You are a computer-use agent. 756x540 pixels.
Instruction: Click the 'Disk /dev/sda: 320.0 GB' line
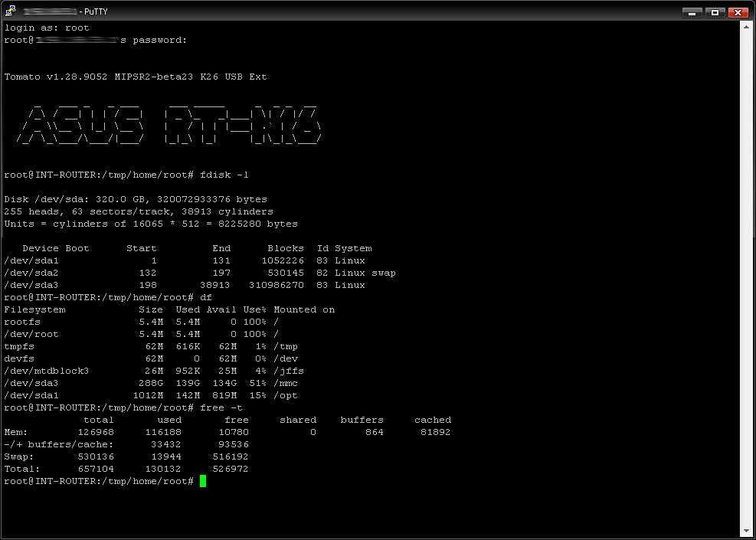point(136,199)
